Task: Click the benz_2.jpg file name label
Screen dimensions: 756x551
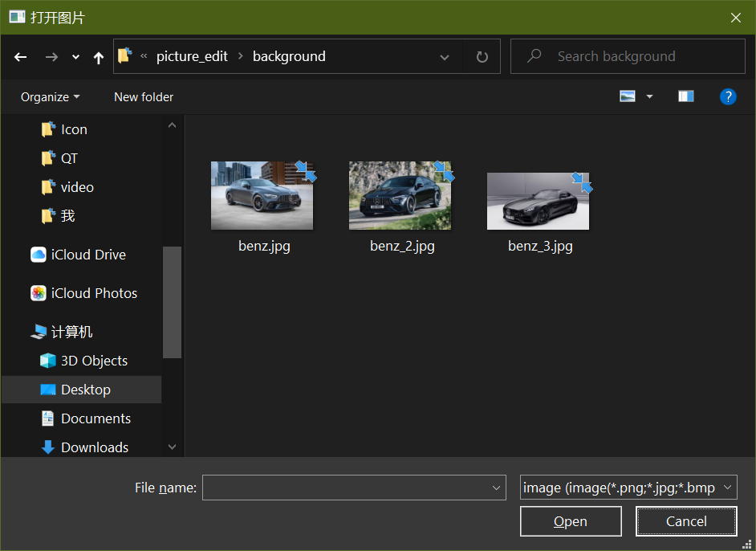Action: coord(402,246)
